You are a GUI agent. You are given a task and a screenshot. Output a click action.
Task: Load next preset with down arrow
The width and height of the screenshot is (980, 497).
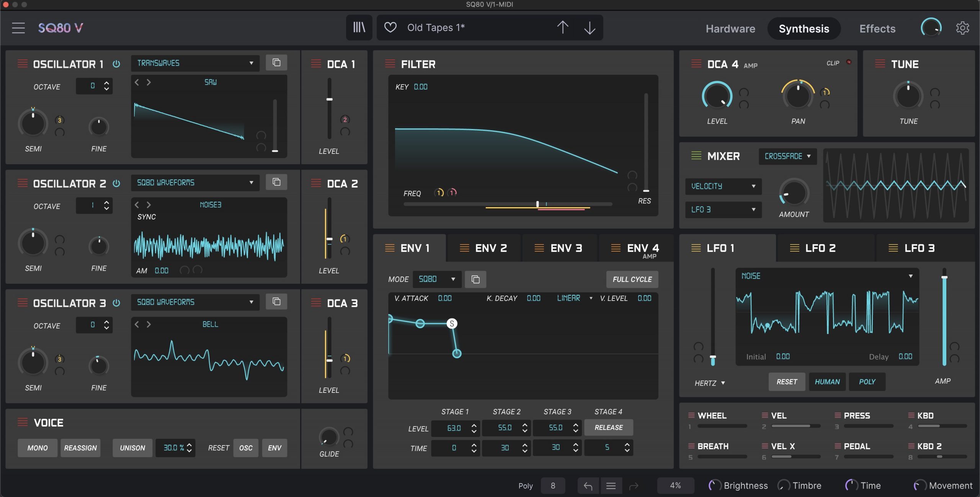point(590,28)
